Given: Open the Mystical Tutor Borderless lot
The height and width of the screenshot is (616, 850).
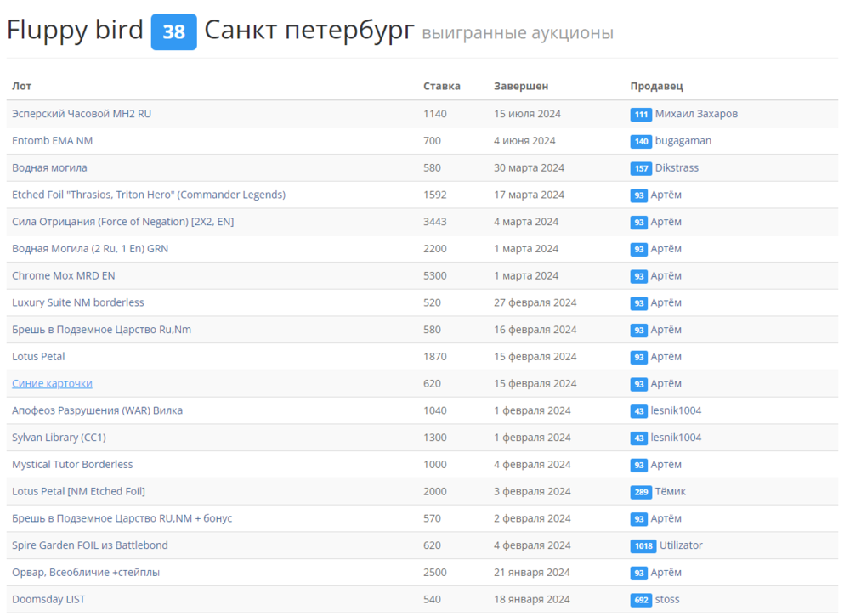Looking at the screenshot, I should coord(72,464).
